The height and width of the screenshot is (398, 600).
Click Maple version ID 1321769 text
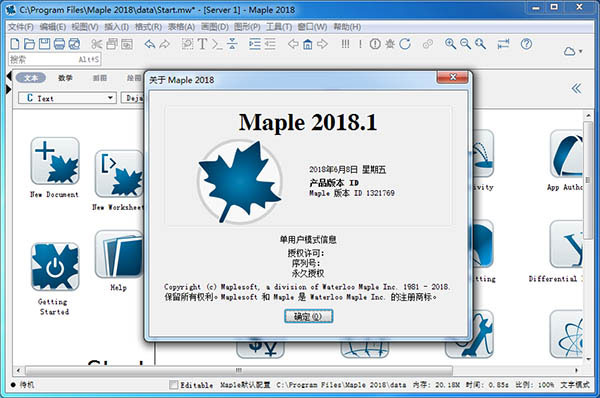click(352, 193)
